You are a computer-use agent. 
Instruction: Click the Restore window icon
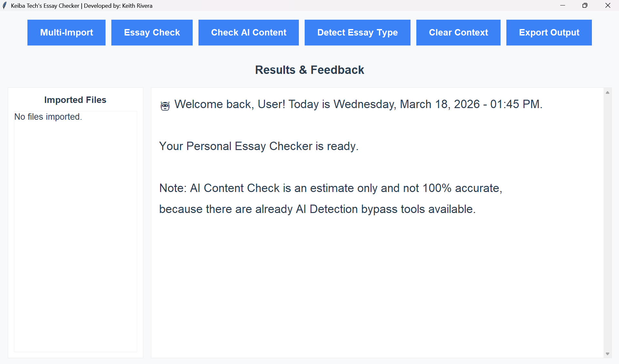tap(584, 5)
